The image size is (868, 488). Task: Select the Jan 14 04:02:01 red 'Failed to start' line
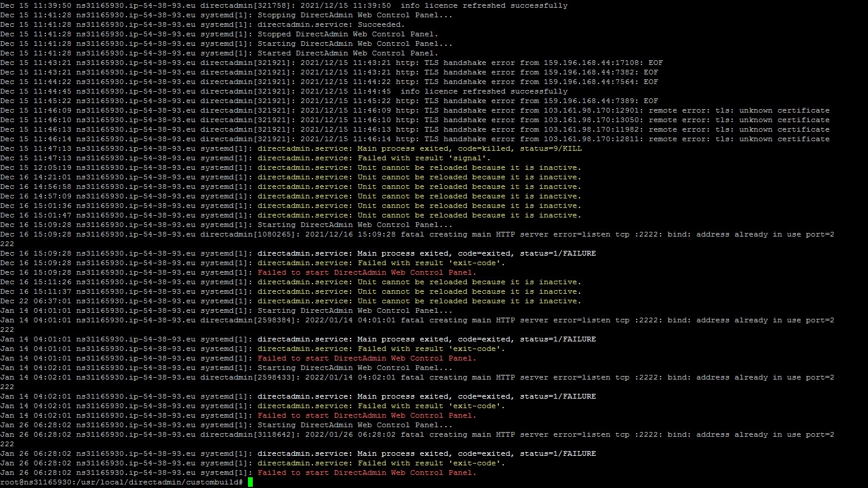pyautogui.click(x=238, y=415)
